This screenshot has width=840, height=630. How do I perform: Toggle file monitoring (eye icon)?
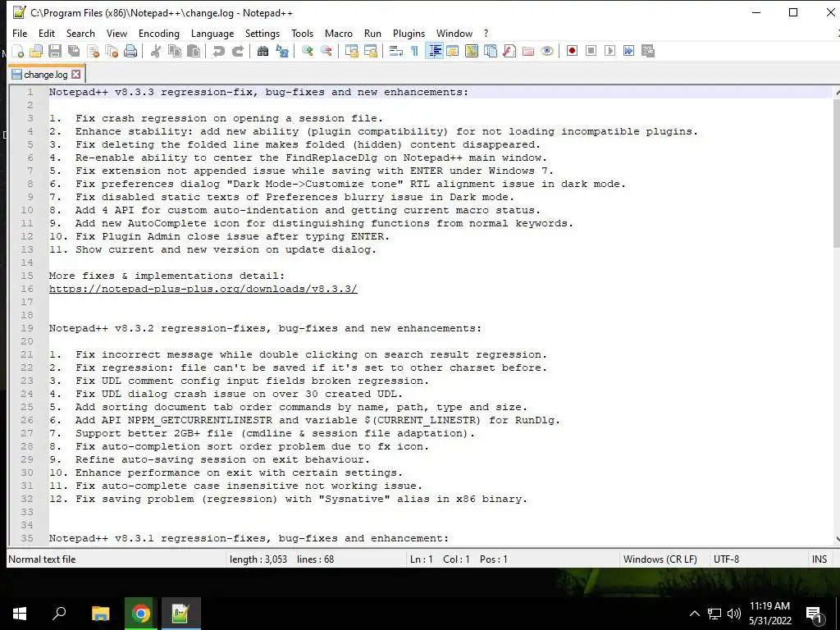(547, 51)
